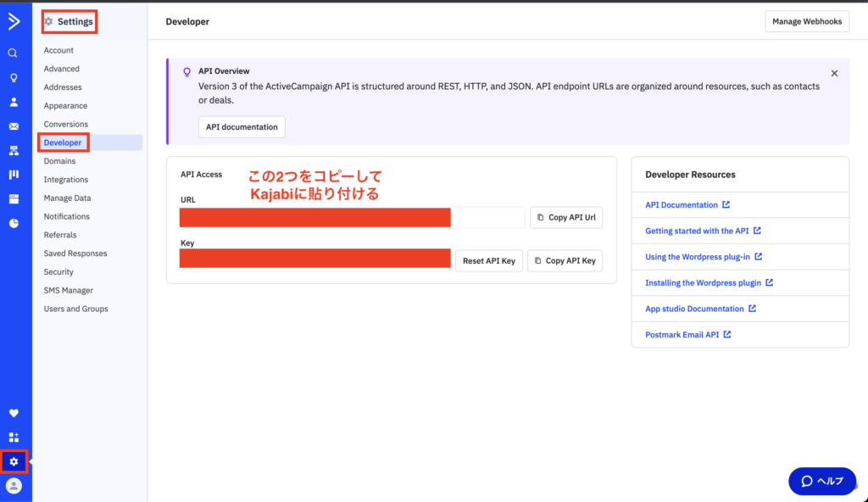The height and width of the screenshot is (502, 868).
Task: Open Integrations settings
Action: pos(66,180)
